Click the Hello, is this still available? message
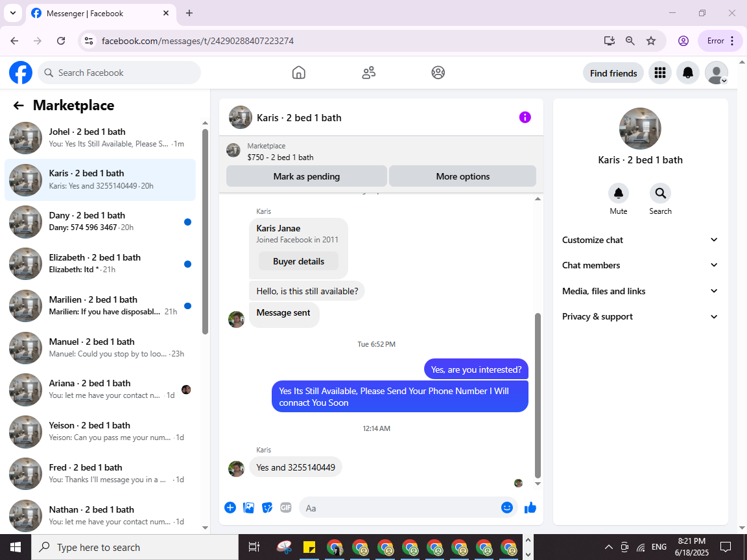Image resolution: width=747 pixels, height=560 pixels. 307,291
